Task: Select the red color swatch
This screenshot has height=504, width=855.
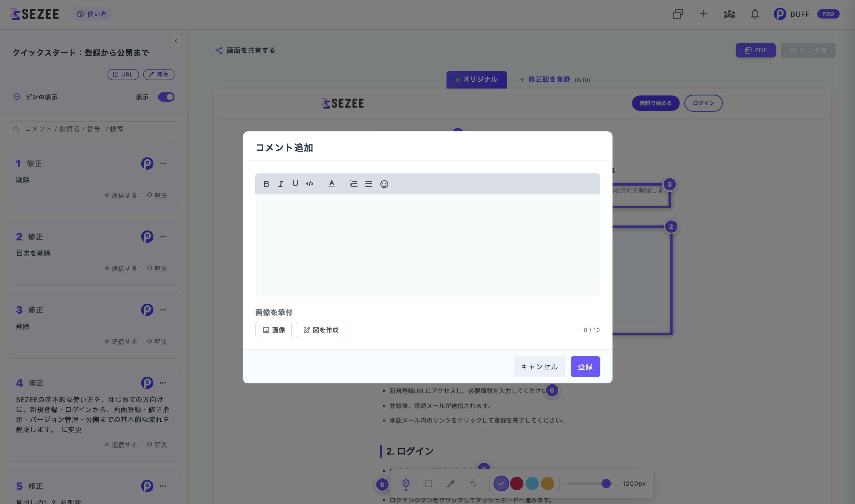Action: click(517, 483)
